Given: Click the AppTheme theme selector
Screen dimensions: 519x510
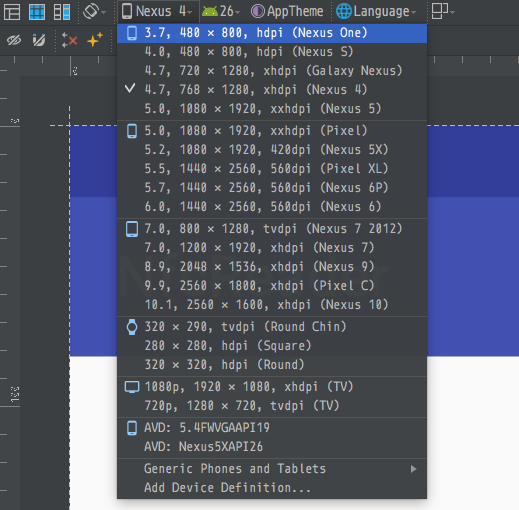Looking at the screenshot, I should click(x=287, y=12).
